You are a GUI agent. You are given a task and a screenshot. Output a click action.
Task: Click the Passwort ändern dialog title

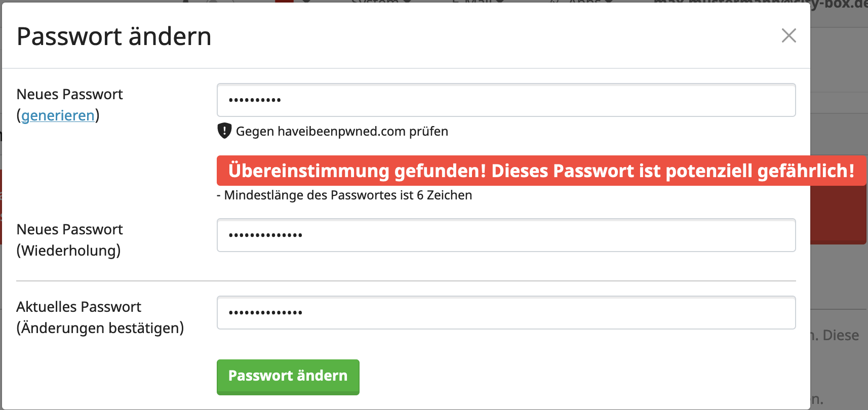point(114,36)
